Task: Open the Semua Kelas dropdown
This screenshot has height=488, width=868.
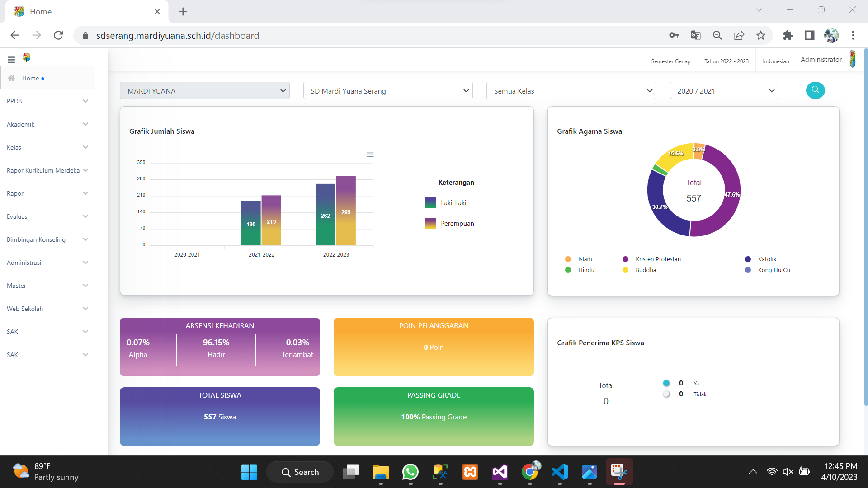Action: point(571,91)
